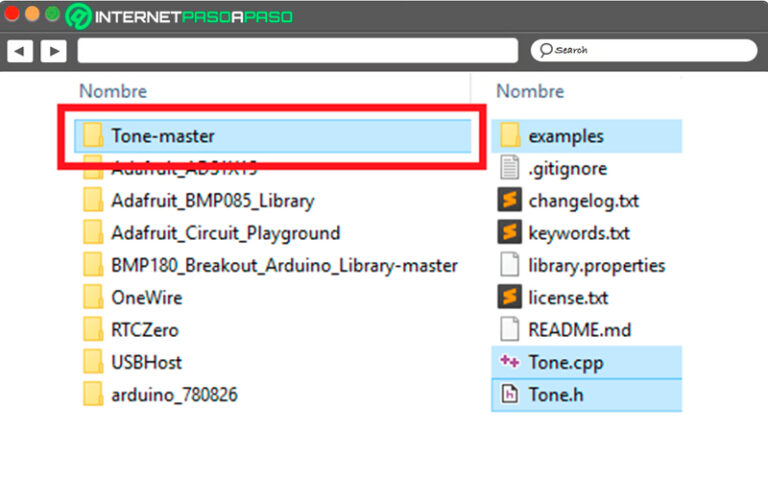Click the forward navigation arrow button
Image resolution: width=768 pixels, height=480 pixels.
click(x=53, y=50)
